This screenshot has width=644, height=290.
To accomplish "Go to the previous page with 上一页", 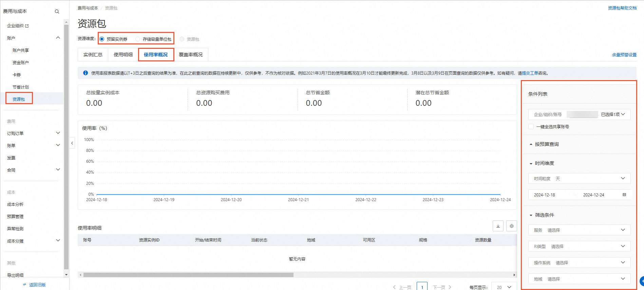I will point(402,287).
